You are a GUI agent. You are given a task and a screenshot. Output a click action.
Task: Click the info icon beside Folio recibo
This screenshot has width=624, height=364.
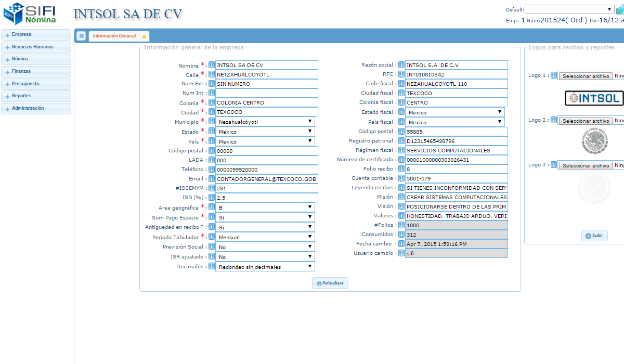click(401, 169)
